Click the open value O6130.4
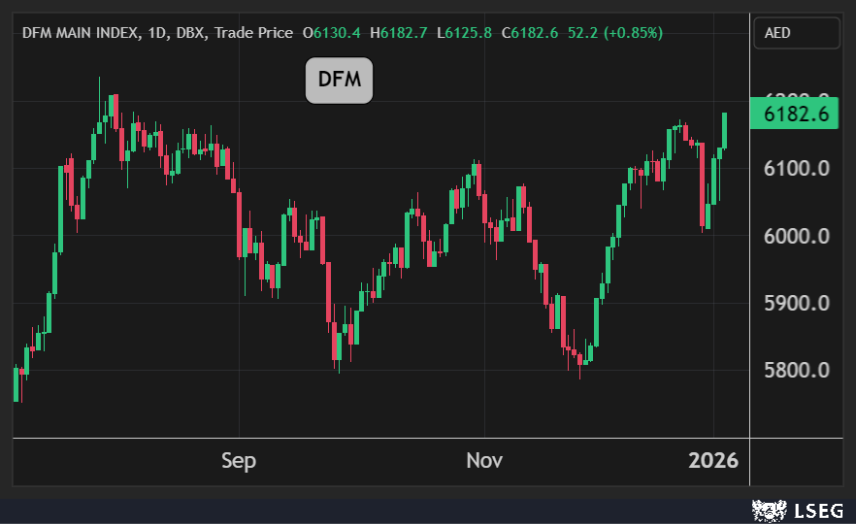The height and width of the screenshot is (525, 856). pyautogui.click(x=332, y=33)
